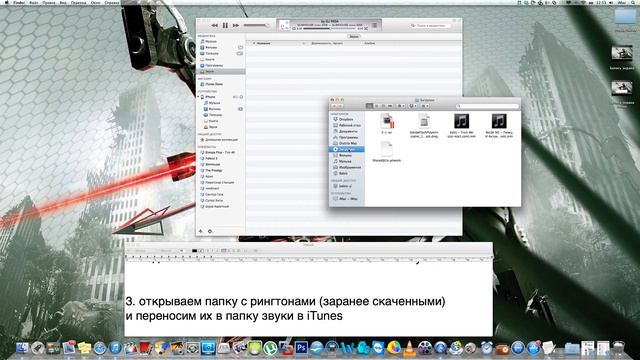Eject the iPhone using its eject icon
640x360 pixels.
tap(241, 97)
